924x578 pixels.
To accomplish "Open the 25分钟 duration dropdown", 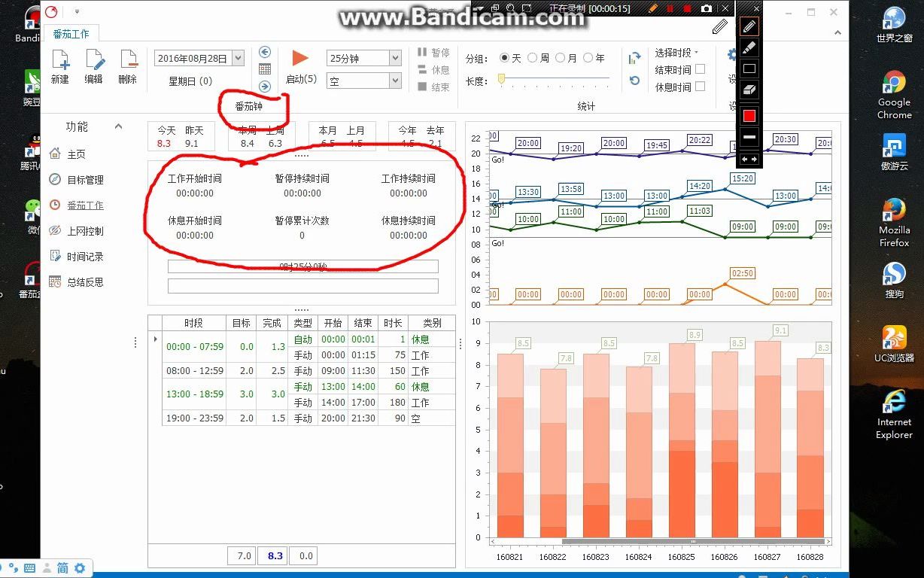I will (395, 58).
